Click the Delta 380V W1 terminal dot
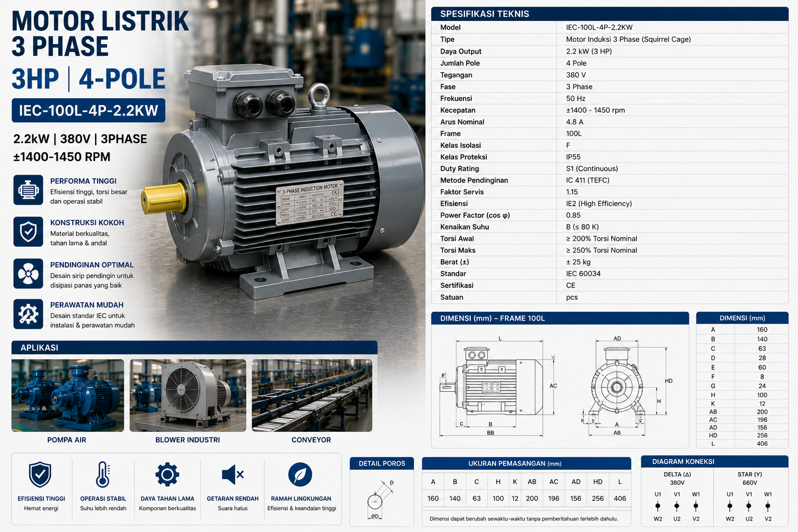The width and height of the screenshot is (798, 532). point(696,506)
